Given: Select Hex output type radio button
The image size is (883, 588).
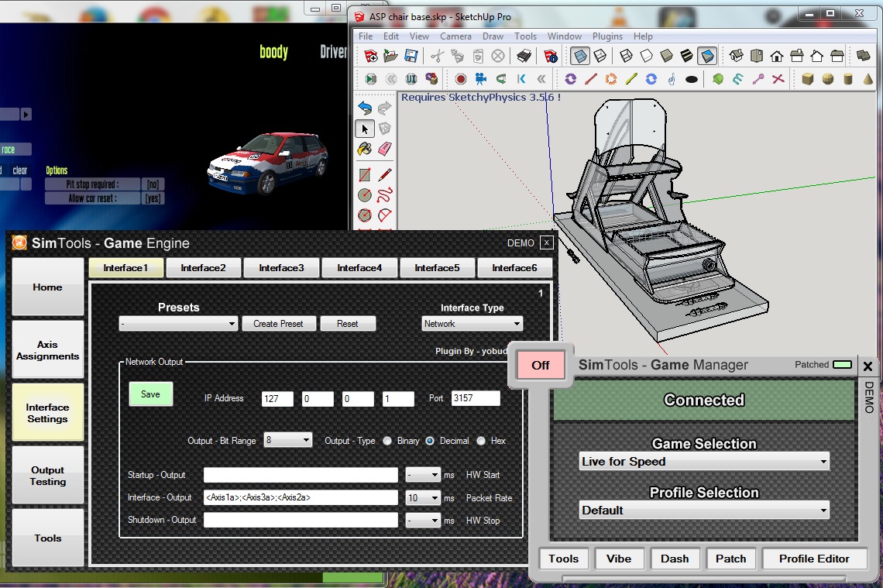Looking at the screenshot, I should click(481, 441).
